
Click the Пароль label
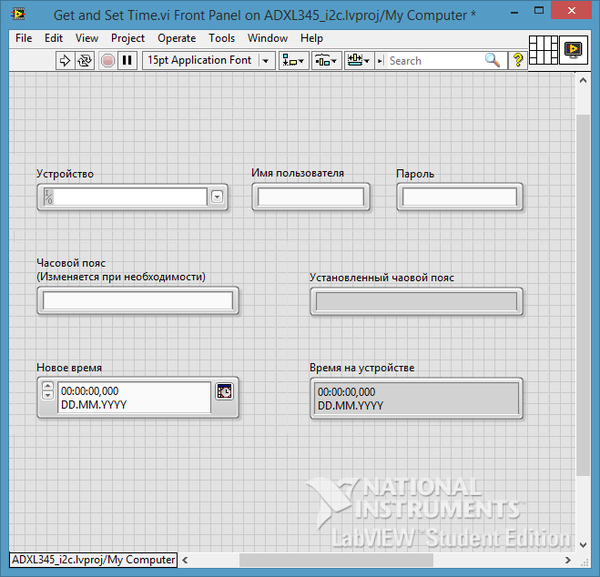[x=415, y=174]
